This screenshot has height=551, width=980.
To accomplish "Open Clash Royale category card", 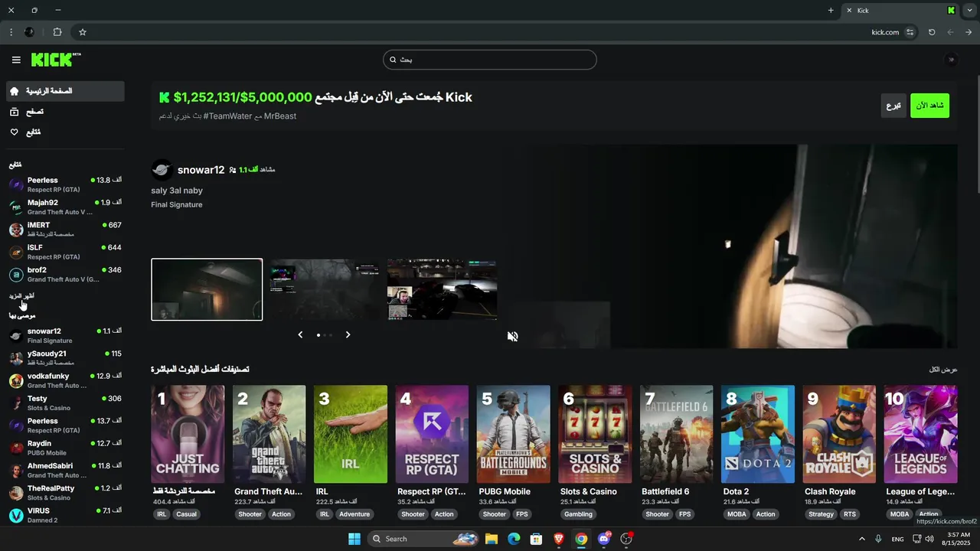I will (x=839, y=434).
